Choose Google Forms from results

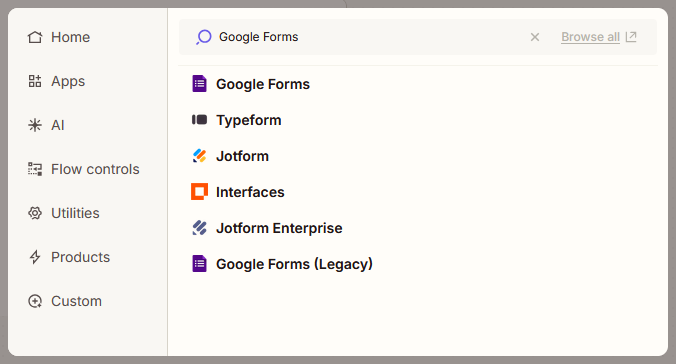pyautogui.click(x=263, y=84)
